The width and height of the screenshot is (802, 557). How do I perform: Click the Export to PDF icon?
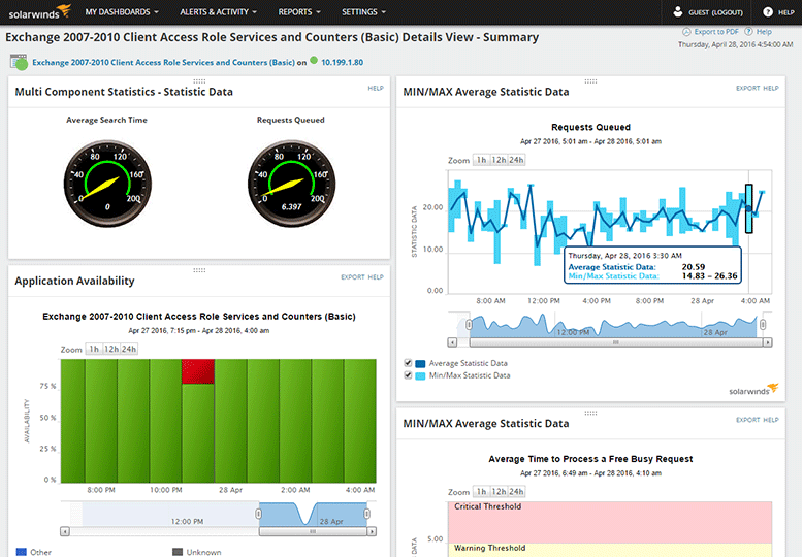(686, 32)
